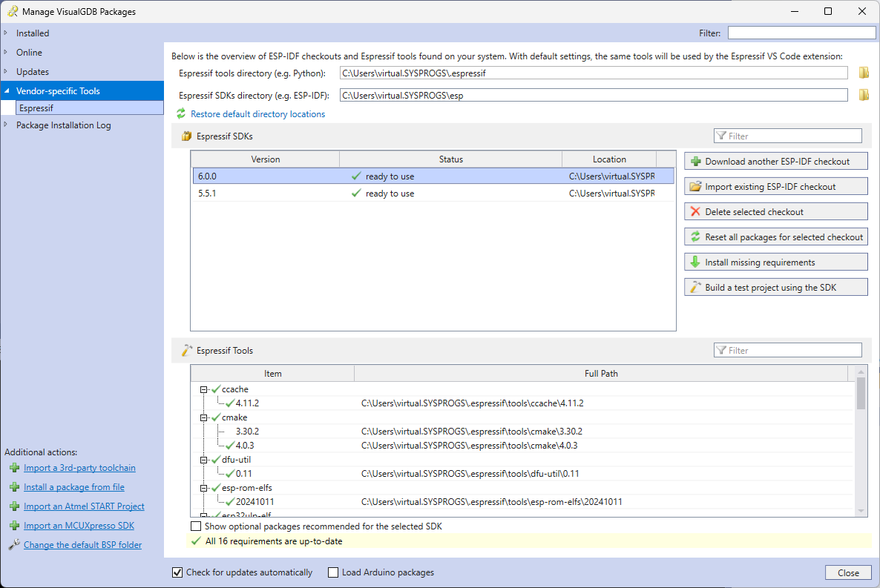Click Build a test project using the SDK
The height and width of the screenshot is (588, 880).
coord(776,287)
